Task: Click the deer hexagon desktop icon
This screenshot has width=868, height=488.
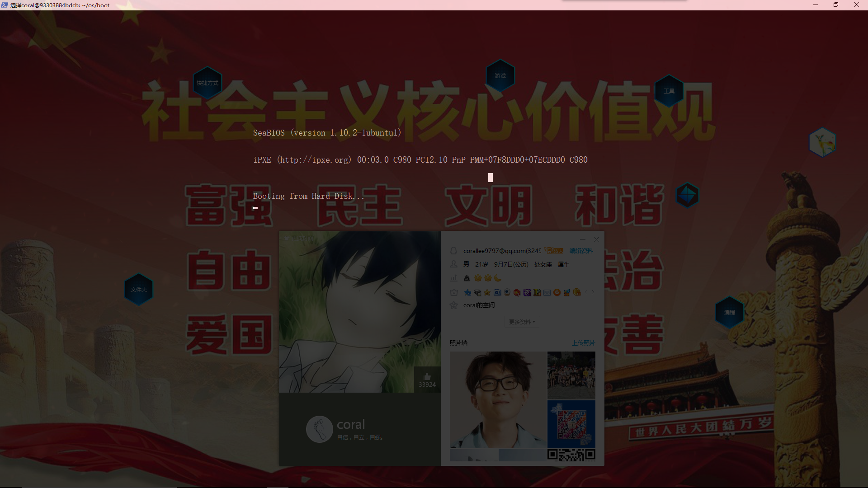Action: pyautogui.click(x=822, y=143)
